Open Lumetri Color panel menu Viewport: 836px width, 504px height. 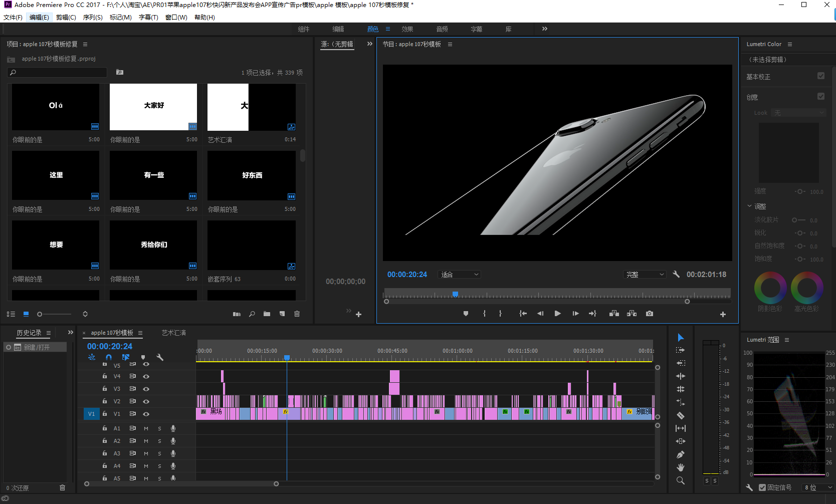pyautogui.click(x=790, y=44)
